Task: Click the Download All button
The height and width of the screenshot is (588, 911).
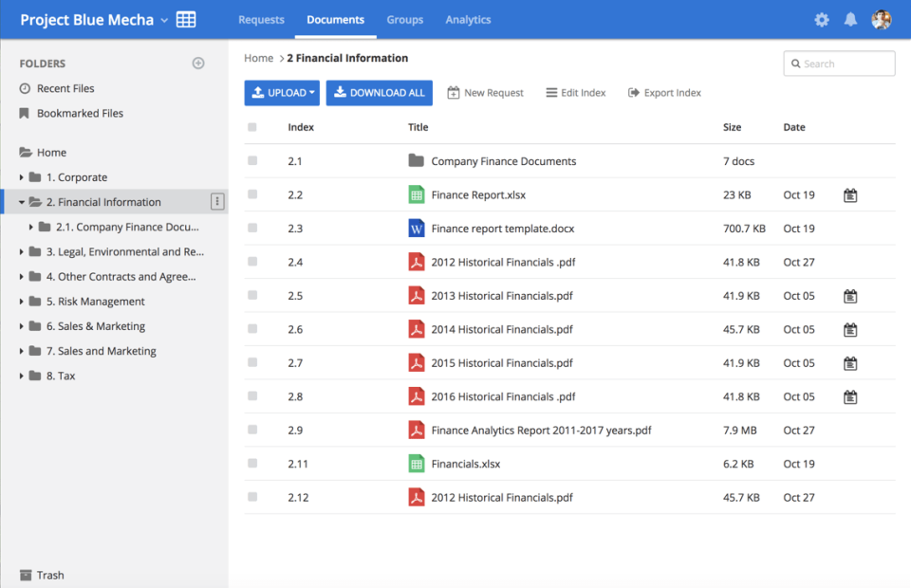Action: coord(380,93)
